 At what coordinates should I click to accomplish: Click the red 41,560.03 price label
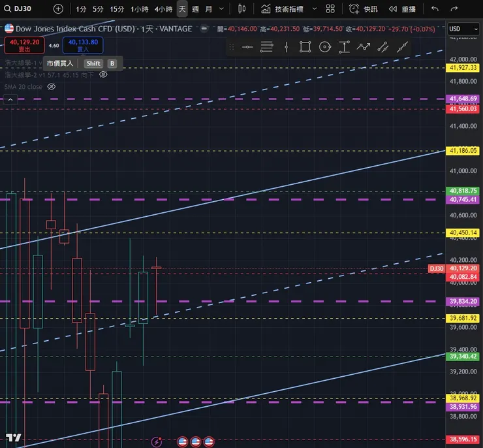coord(463,109)
